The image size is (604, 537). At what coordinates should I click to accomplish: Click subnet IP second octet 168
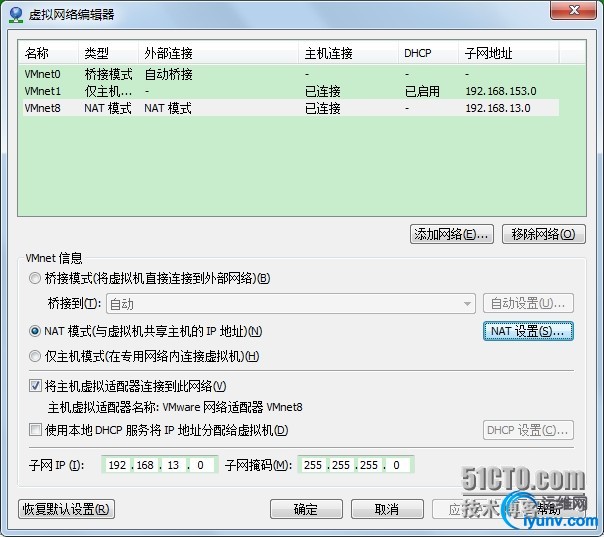(x=145, y=465)
